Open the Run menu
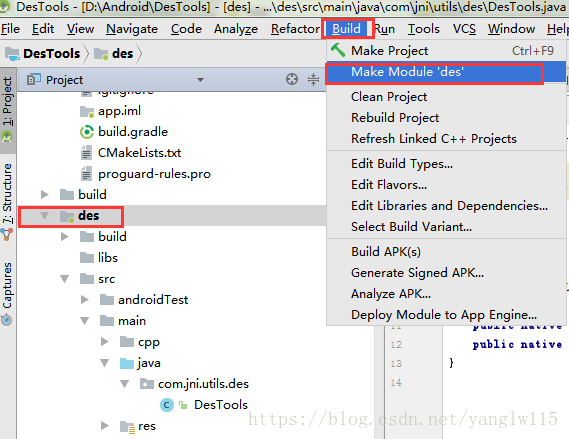The width and height of the screenshot is (569, 439). click(384, 29)
